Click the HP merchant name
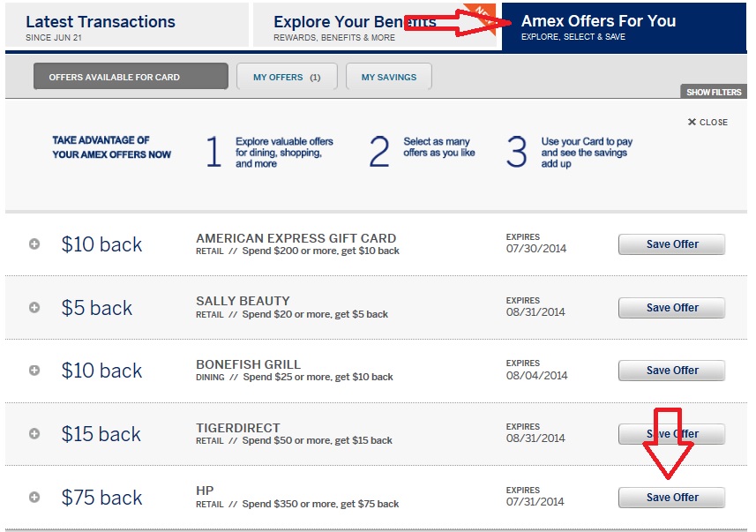Viewport: 756px width, 532px height. [205, 491]
